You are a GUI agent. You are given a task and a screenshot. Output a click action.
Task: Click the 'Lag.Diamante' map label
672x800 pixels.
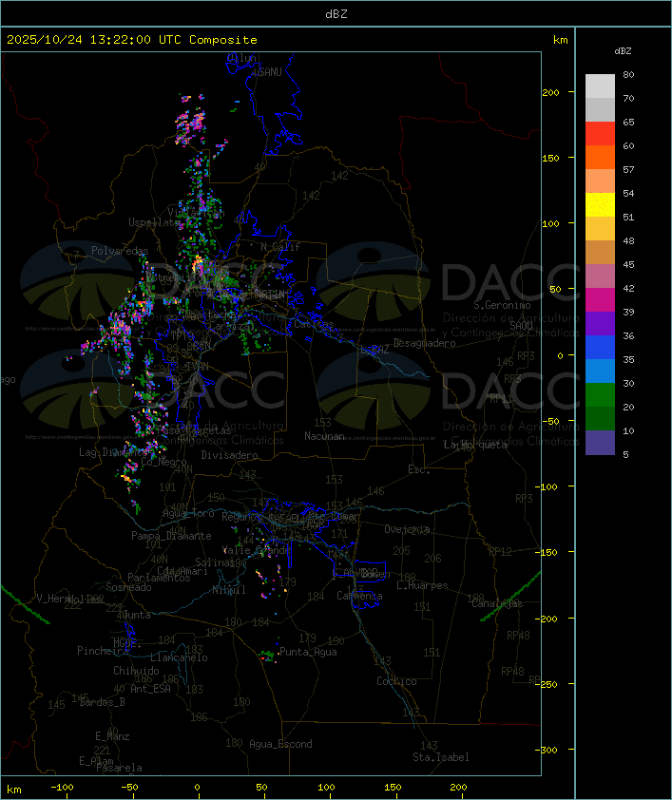tap(113, 452)
